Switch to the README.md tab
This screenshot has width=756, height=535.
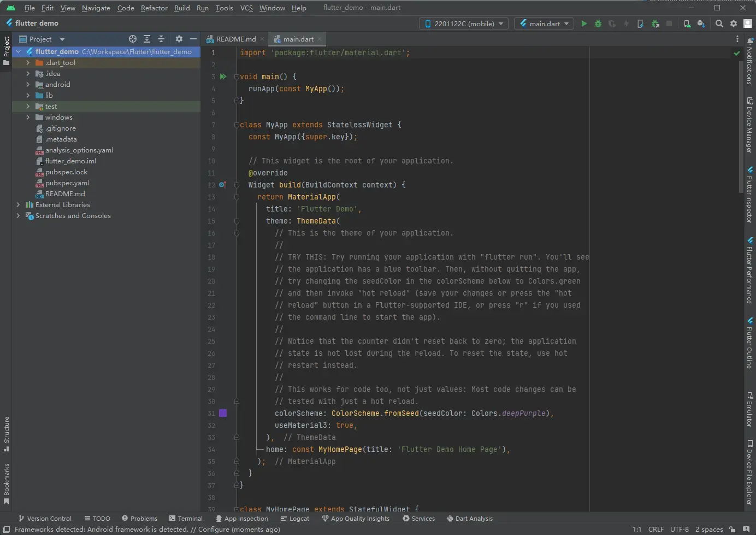pyautogui.click(x=235, y=39)
